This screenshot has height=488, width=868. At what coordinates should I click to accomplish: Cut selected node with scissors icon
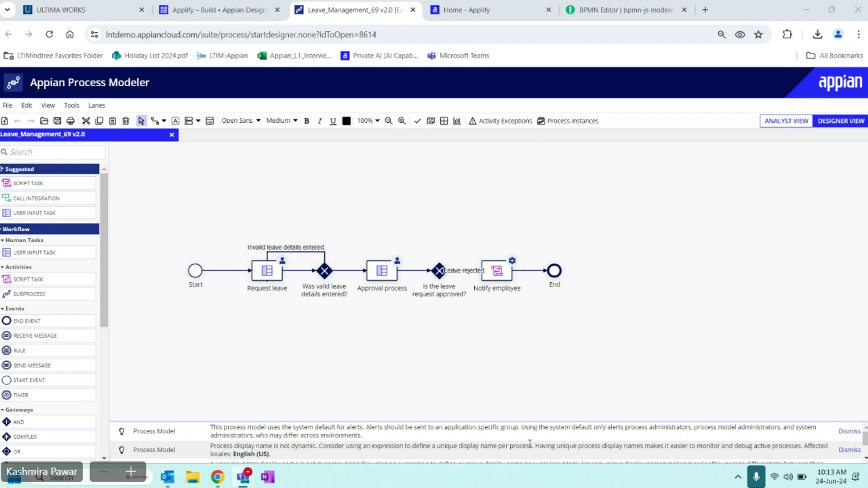pyautogui.click(x=86, y=121)
